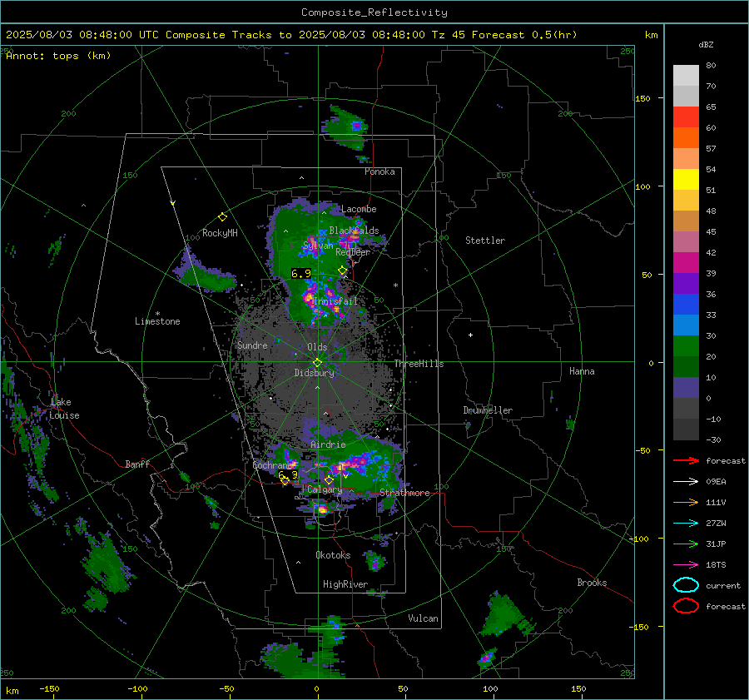Click the 'Forecast 0.5(hr)' header text
Image resolution: width=749 pixels, height=700 pixels.
pos(524,35)
